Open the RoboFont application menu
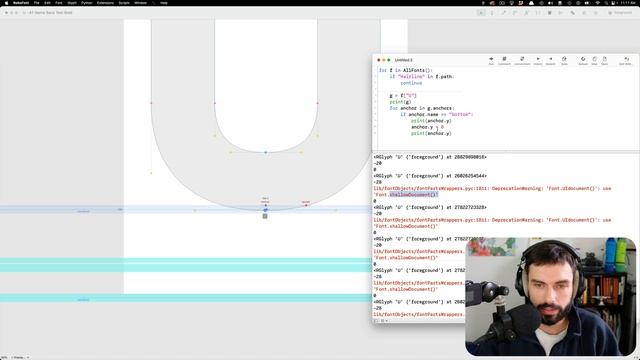This screenshot has height=360, width=640. (x=21, y=3)
